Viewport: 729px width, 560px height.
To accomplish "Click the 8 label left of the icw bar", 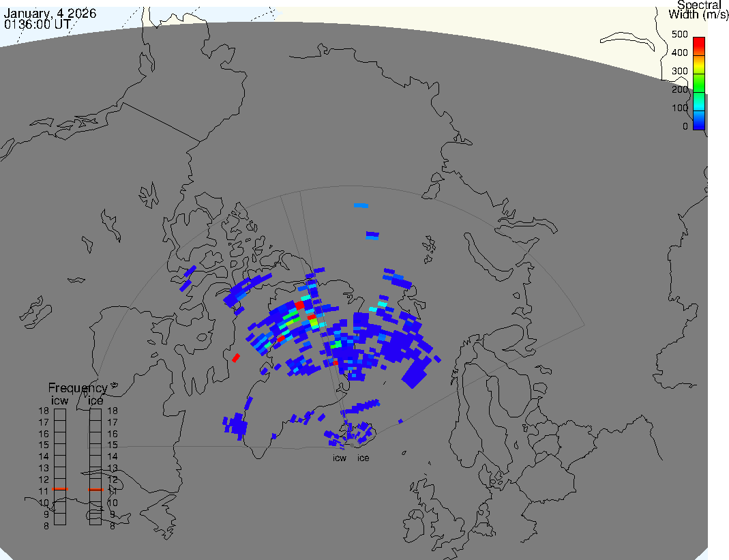I will point(46,526).
